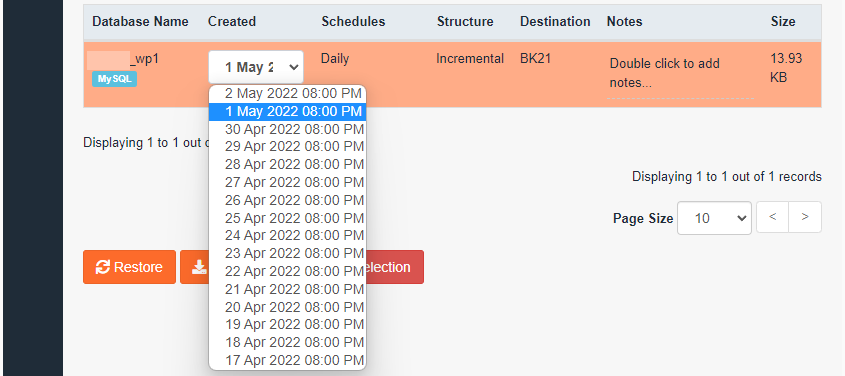Click the notes field placeholder text

click(x=664, y=73)
